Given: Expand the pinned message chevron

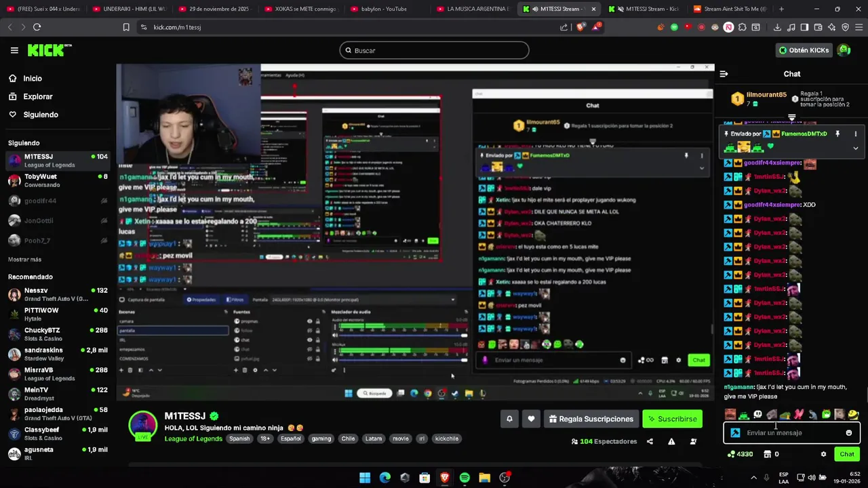Looking at the screenshot, I should click(855, 148).
